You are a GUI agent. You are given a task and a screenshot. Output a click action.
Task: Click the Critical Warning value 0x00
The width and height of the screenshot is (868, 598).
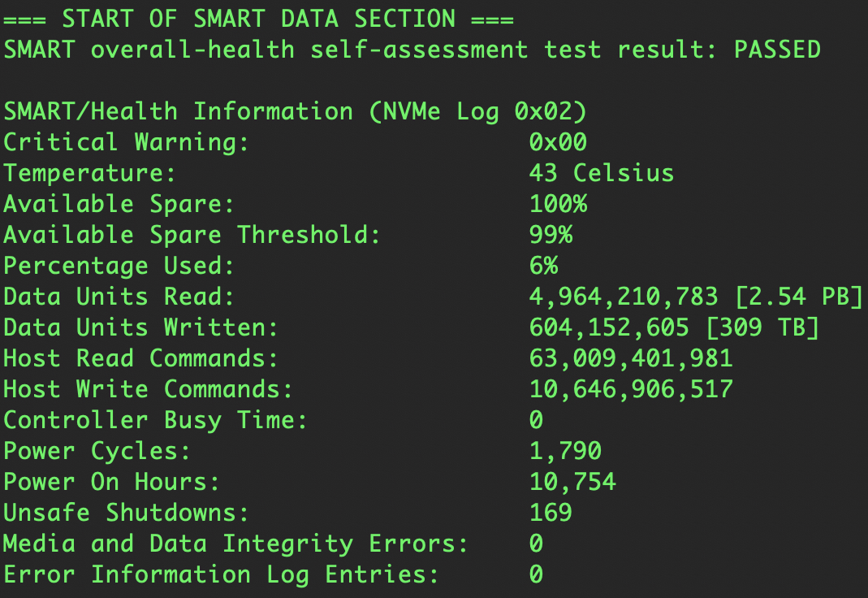pos(558,142)
